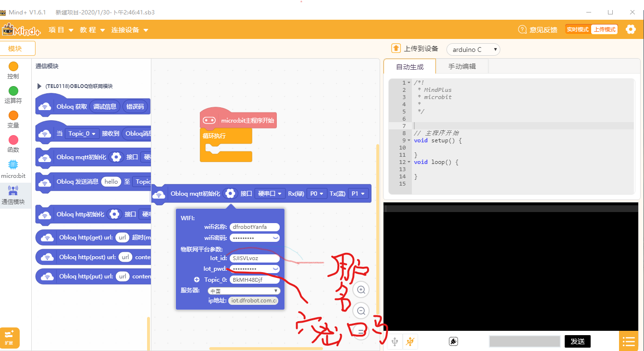Select the 变量 category circle
The height and width of the screenshot is (351, 644).
click(x=13, y=115)
